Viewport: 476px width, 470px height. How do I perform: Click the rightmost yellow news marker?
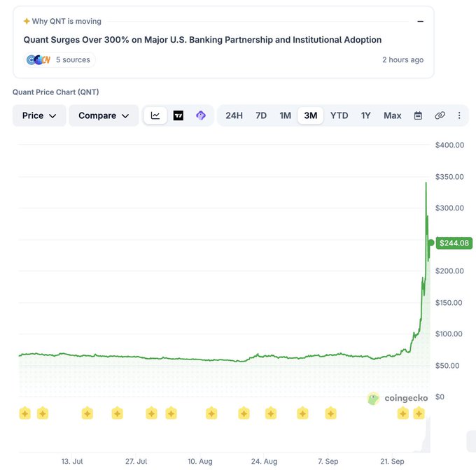[419, 413]
